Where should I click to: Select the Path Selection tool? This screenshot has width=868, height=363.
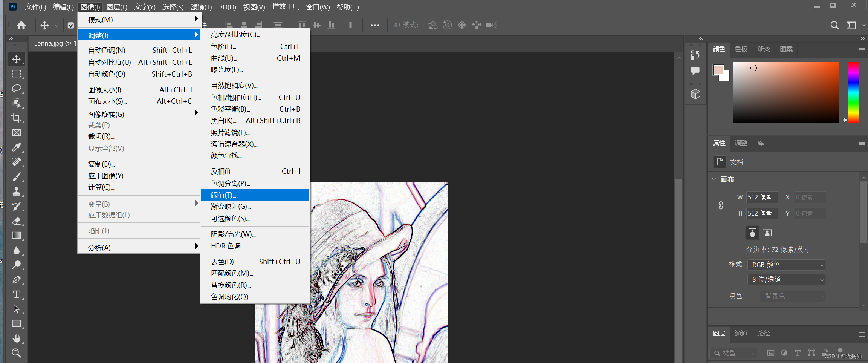point(16,309)
